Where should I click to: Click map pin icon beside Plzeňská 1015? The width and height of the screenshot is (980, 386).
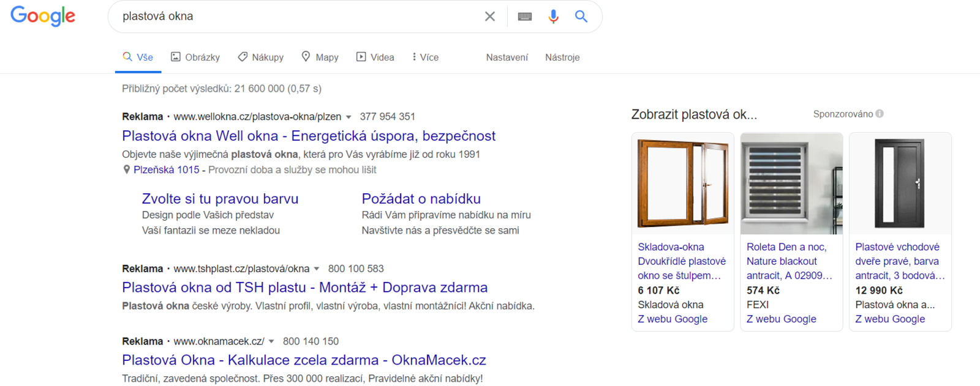pos(127,169)
